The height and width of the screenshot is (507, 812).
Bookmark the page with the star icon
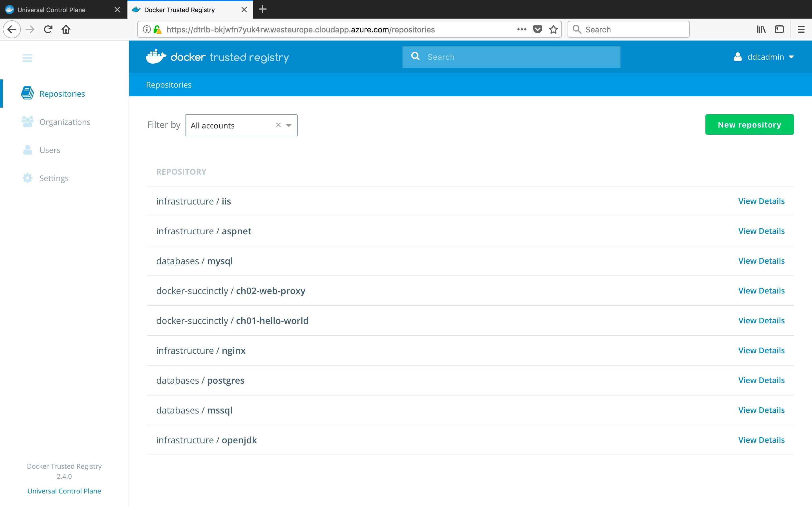pyautogui.click(x=553, y=30)
